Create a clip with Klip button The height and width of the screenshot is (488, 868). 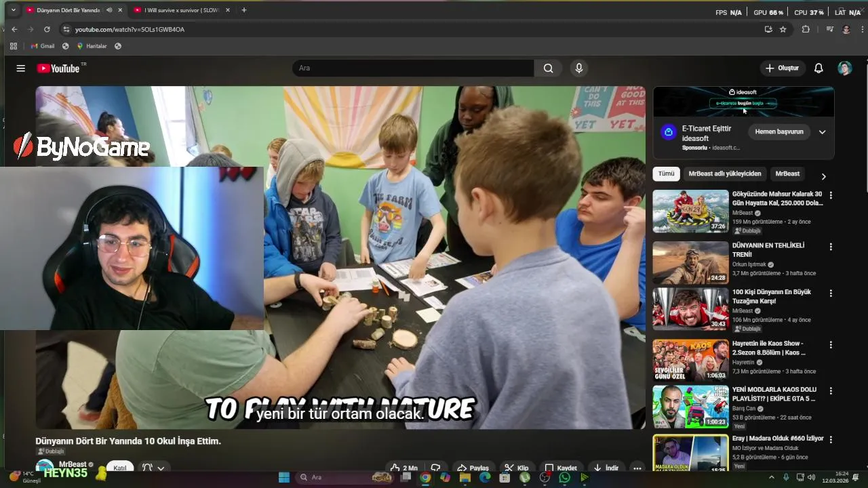click(x=517, y=468)
